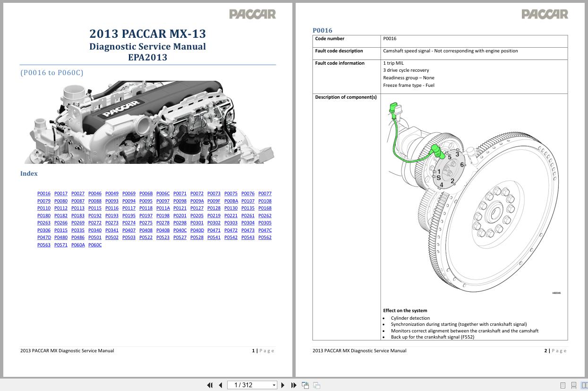The image size is (588, 391).
Task: Open the P0087 index link
Action: point(78,201)
